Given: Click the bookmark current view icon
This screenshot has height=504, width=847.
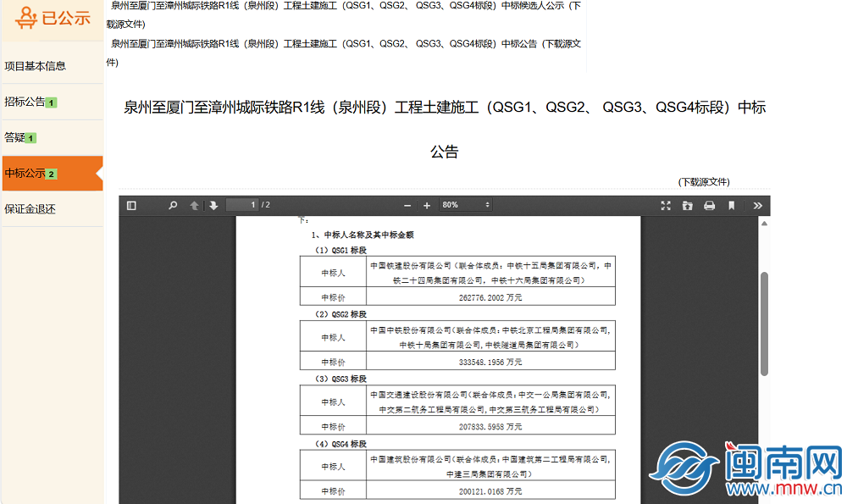Looking at the screenshot, I should point(732,205).
